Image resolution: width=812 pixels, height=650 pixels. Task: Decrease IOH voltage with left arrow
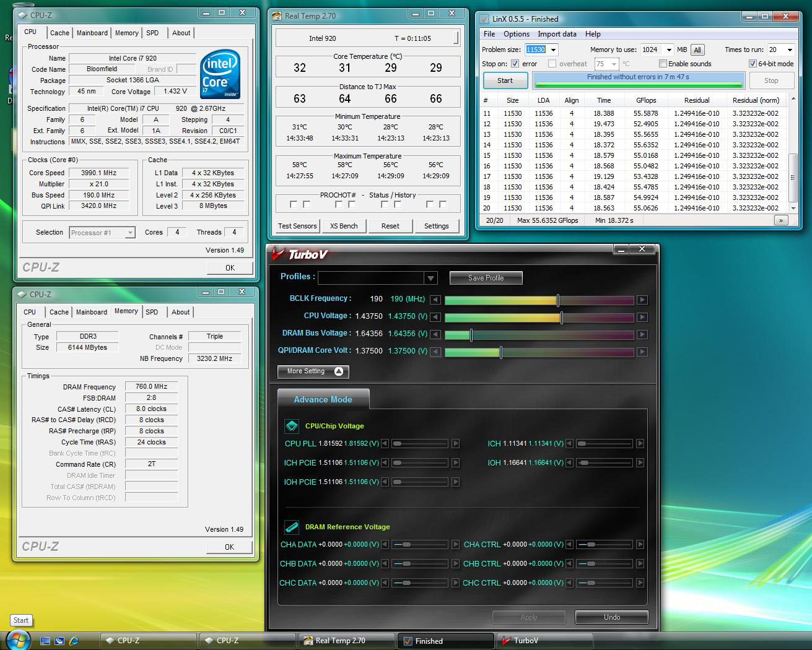(569, 462)
